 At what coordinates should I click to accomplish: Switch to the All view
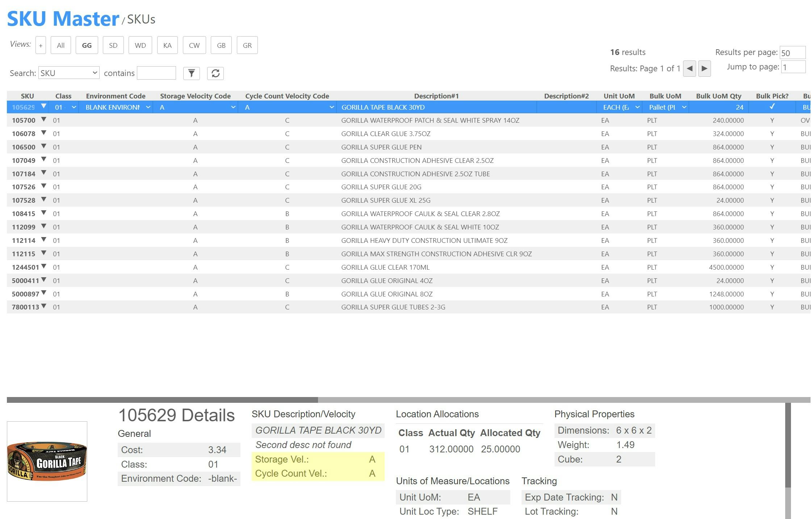(60, 45)
